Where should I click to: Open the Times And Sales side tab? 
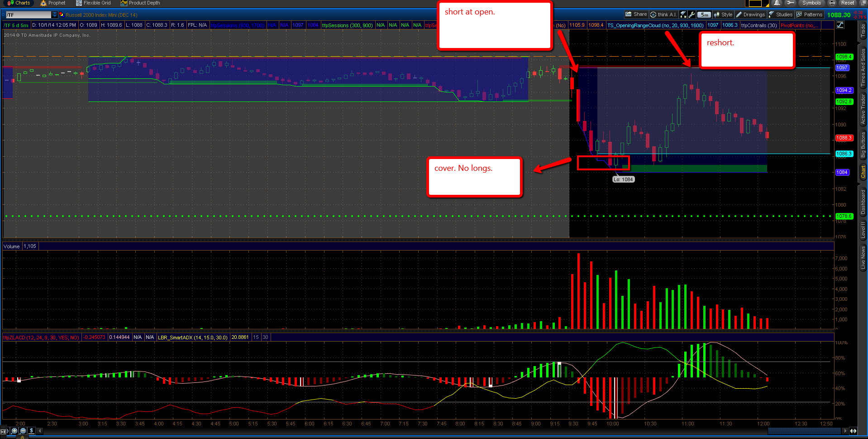click(x=863, y=67)
